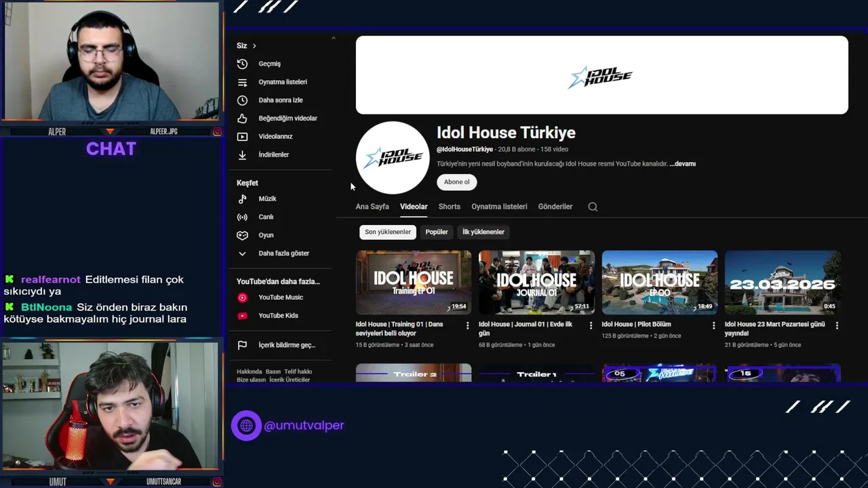
Task: Open the 23.03.2026 announcement thumbnail
Action: point(783,283)
